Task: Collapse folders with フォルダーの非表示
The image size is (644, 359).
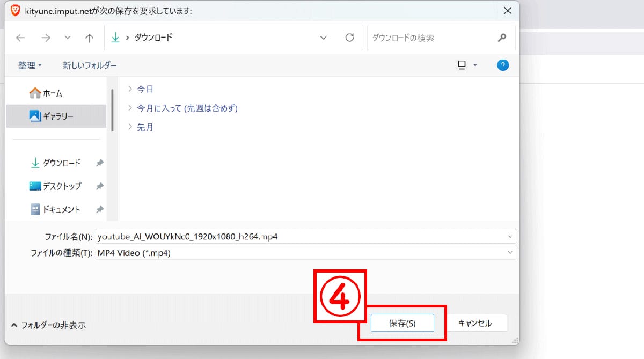Action: click(x=48, y=325)
